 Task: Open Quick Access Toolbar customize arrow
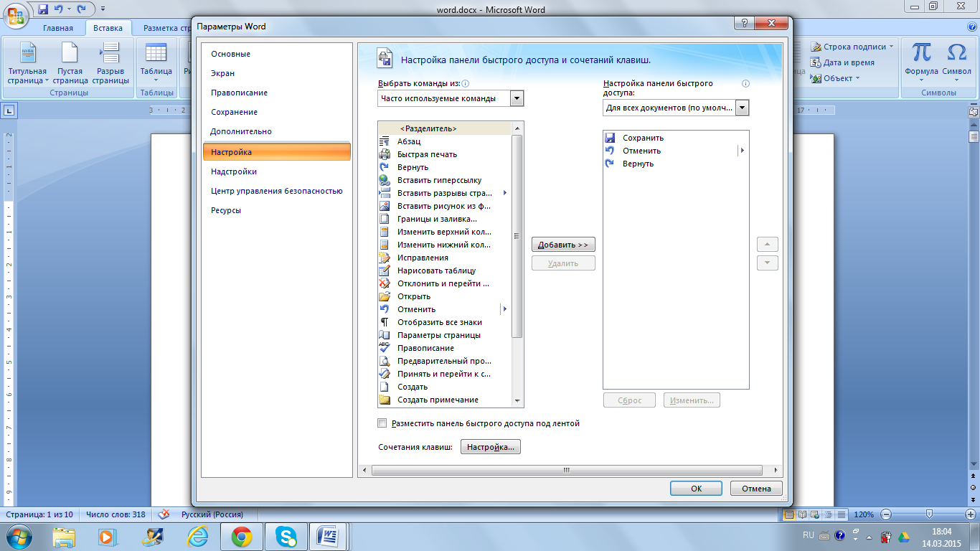click(103, 9)
